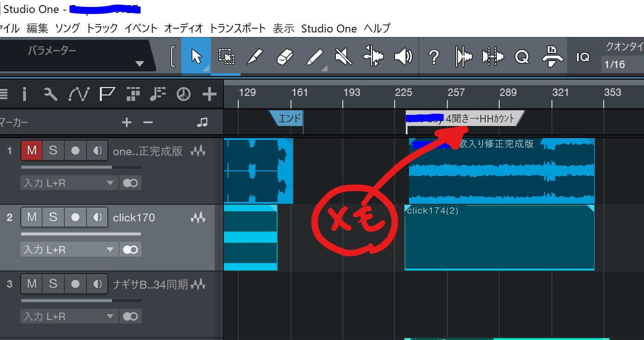Adjust the track 1 volume fader

[x=81, y=167]
